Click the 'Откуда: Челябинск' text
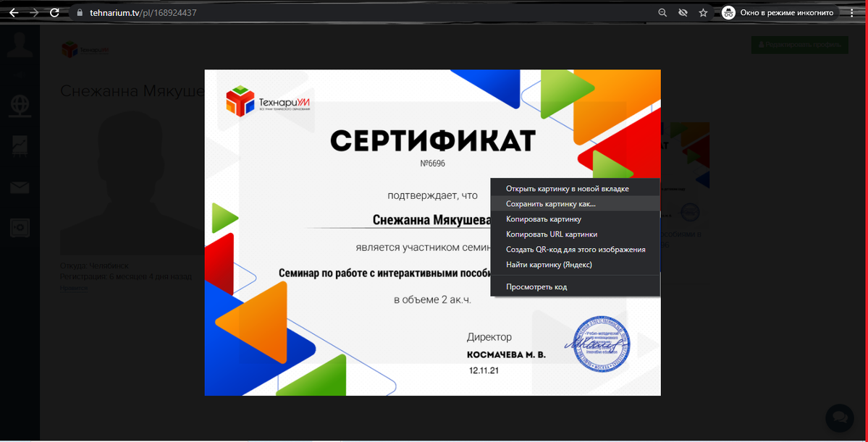Screen dimensions: 868x442 [94, 266]
